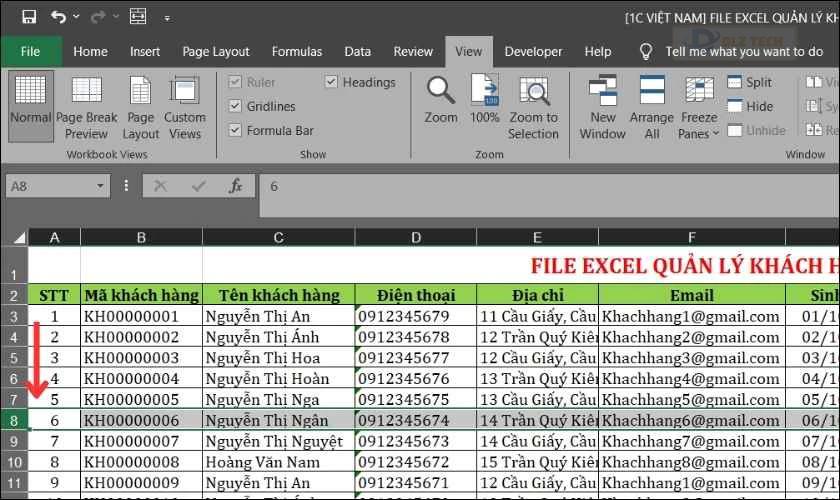Toggle the Headings checkbox
The width and height of the screenshot is (840, 500).
[331, 82]
